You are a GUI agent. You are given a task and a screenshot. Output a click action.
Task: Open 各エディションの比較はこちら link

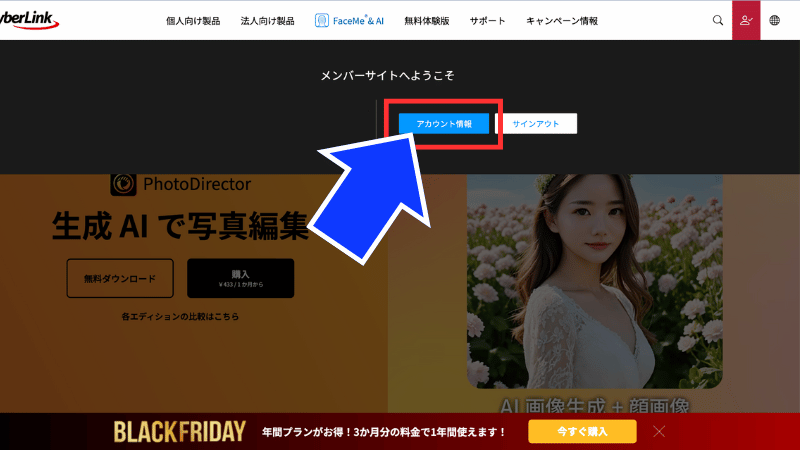pyautogui.click(x=180, y=316)
